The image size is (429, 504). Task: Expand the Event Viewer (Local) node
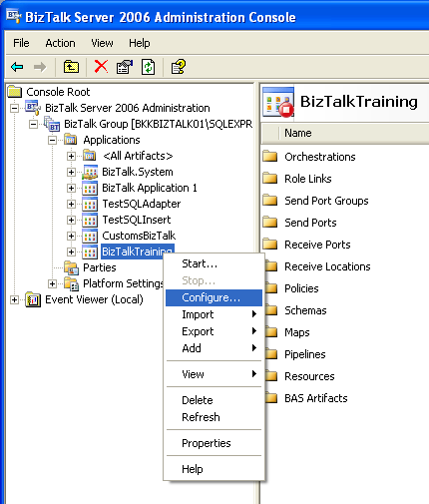click(x=14, y=299)
